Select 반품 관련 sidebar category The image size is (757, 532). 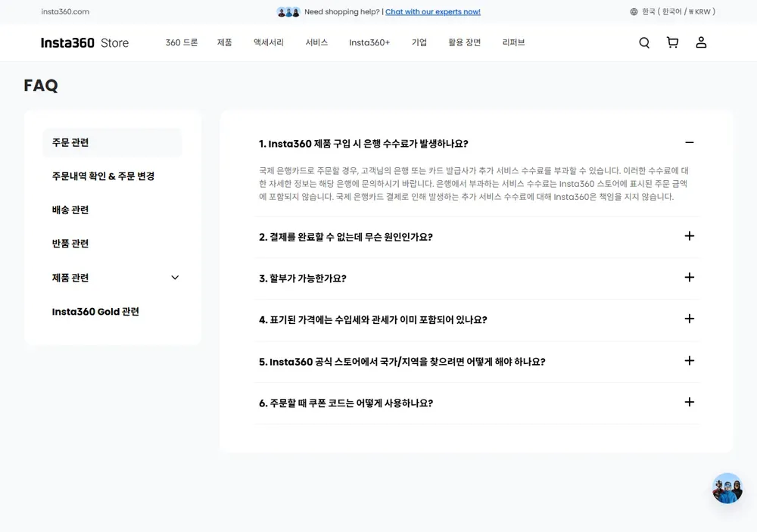(70, 244)
